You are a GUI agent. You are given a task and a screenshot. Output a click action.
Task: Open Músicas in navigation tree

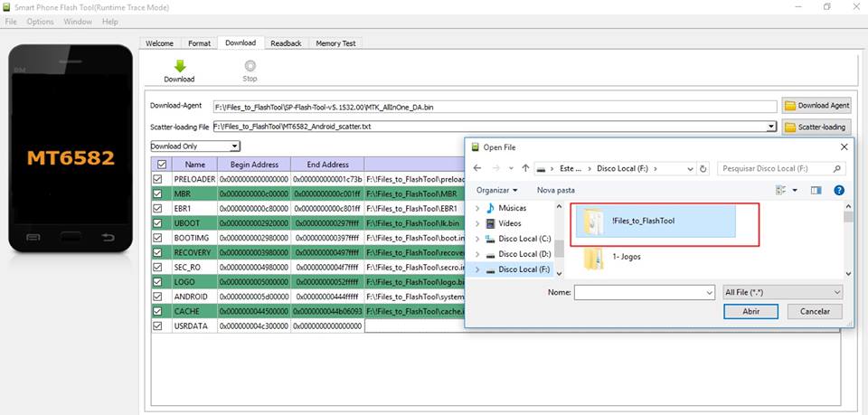tap(513, 208)
